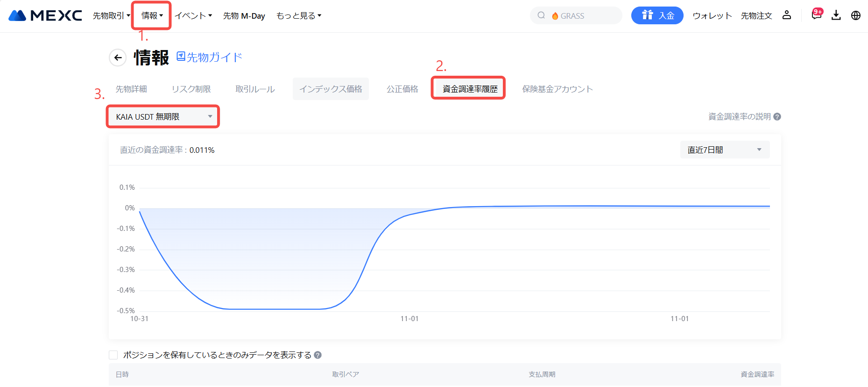
Task: Expand the 先物取引 menu
Action: coord(111,16)
